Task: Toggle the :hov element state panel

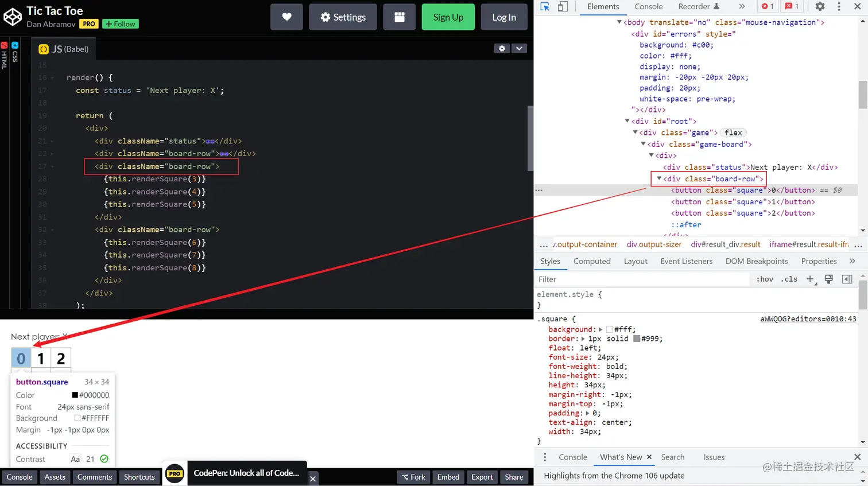Action: coord(765,279)
